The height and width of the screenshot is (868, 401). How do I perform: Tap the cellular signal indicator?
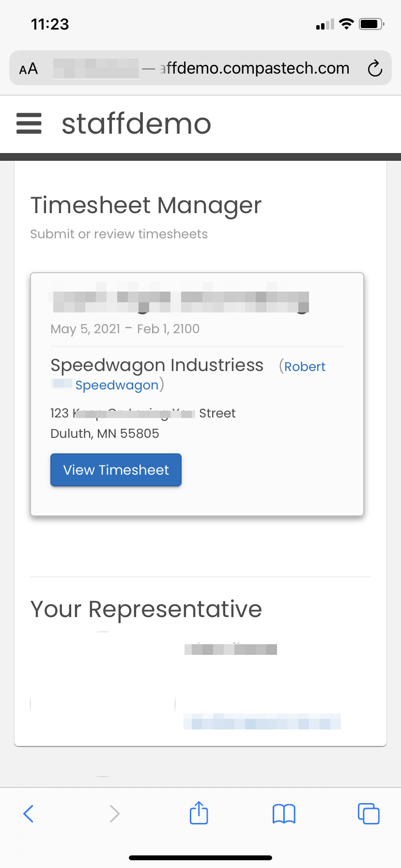[x=324, y=24]
